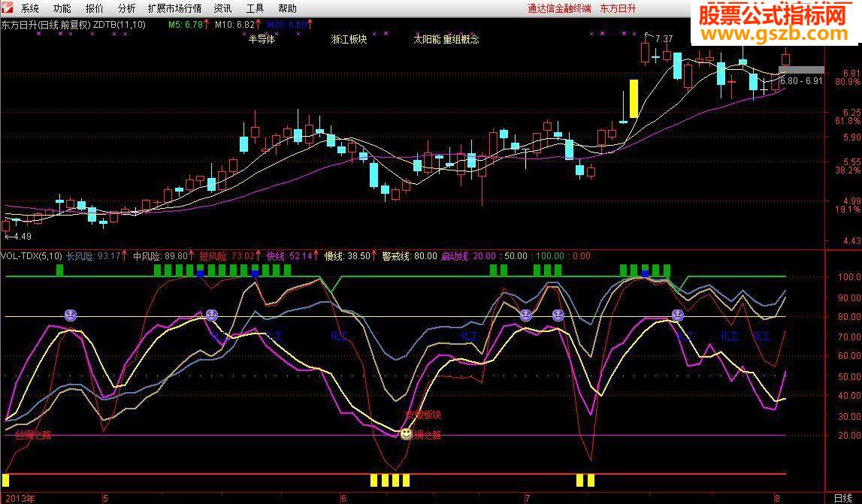Click sad-face marker directly above month 7 label
The height and width of the screenshot is (504, 862).
tap(526, 315)
